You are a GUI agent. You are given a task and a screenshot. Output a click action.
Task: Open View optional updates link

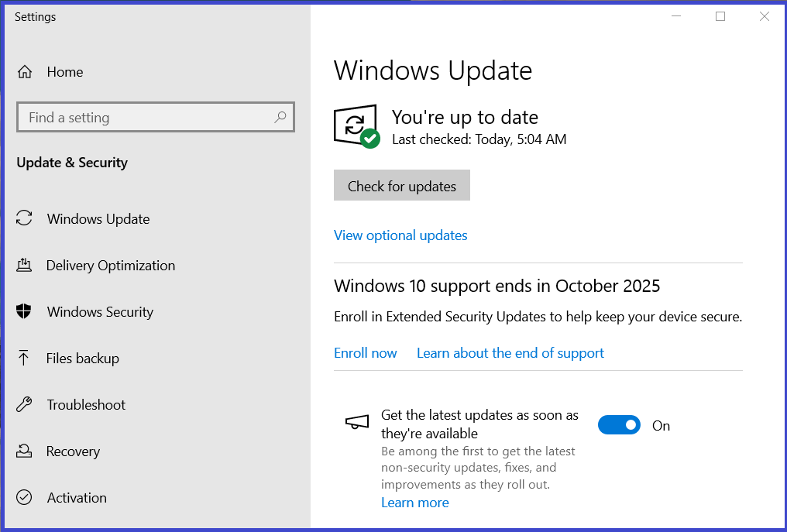[400, 235]
